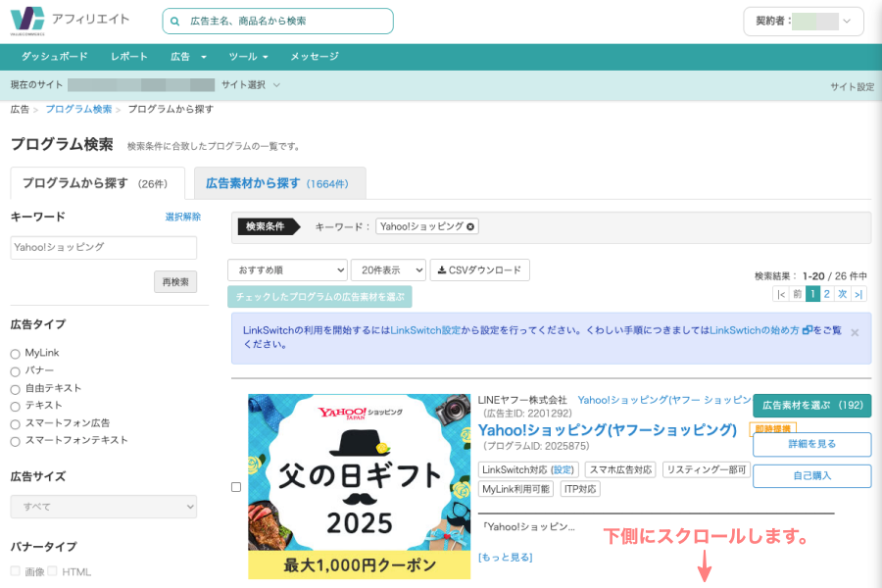Click ITP対応 tag
Screen dimensions: 882x588
(580, 489)
